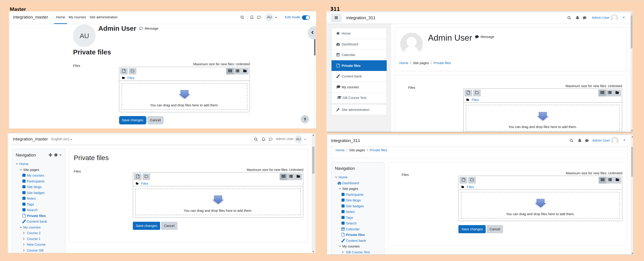Open messaging icon in Master top panel header
644x261 pixels.
(259, 18)
